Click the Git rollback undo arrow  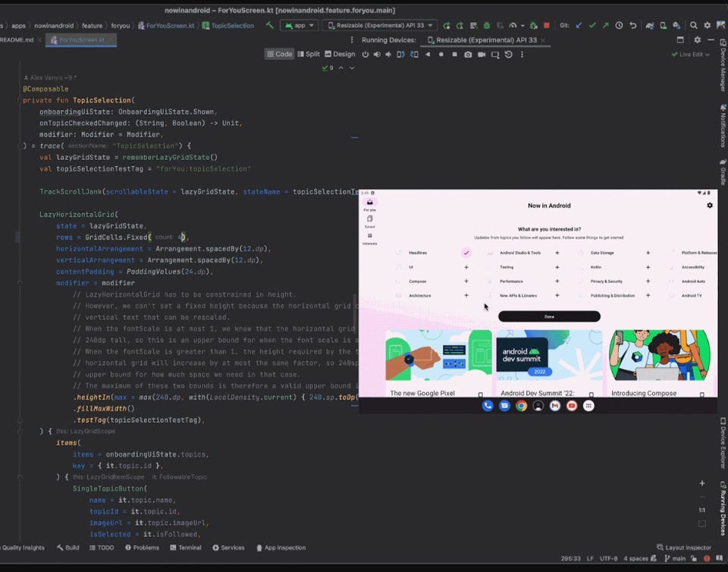632,26
